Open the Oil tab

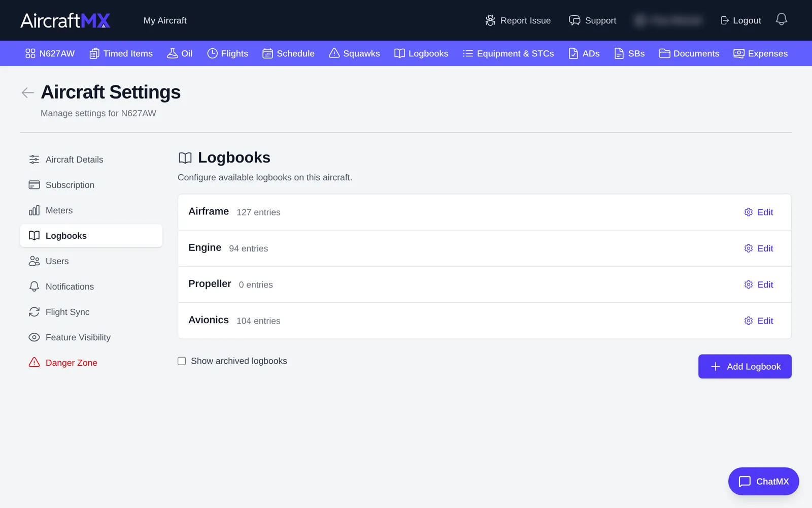(x=180, y=53)
